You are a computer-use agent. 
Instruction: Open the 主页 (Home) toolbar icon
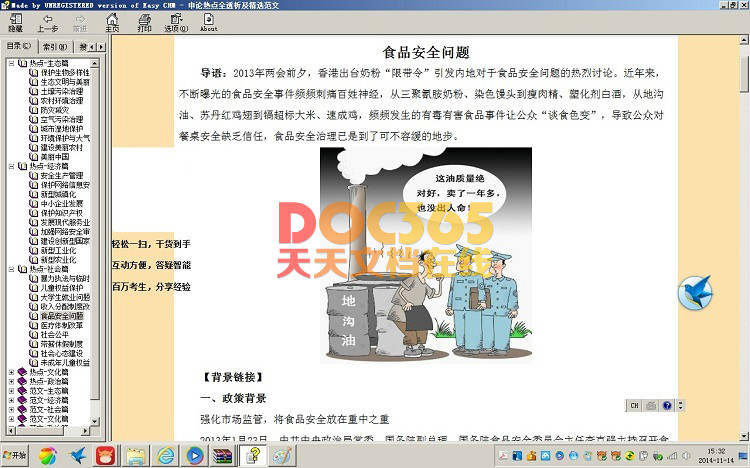point(112,22)
